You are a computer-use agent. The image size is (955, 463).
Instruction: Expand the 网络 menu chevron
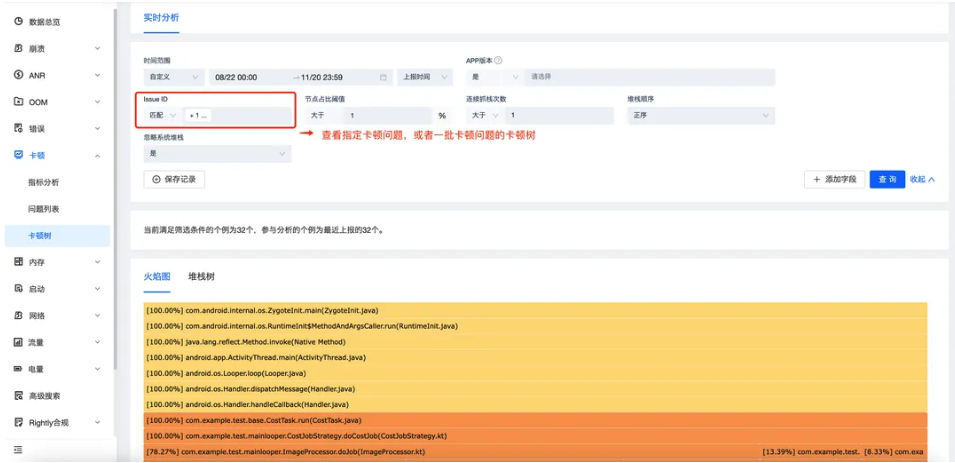pos(97,316)
